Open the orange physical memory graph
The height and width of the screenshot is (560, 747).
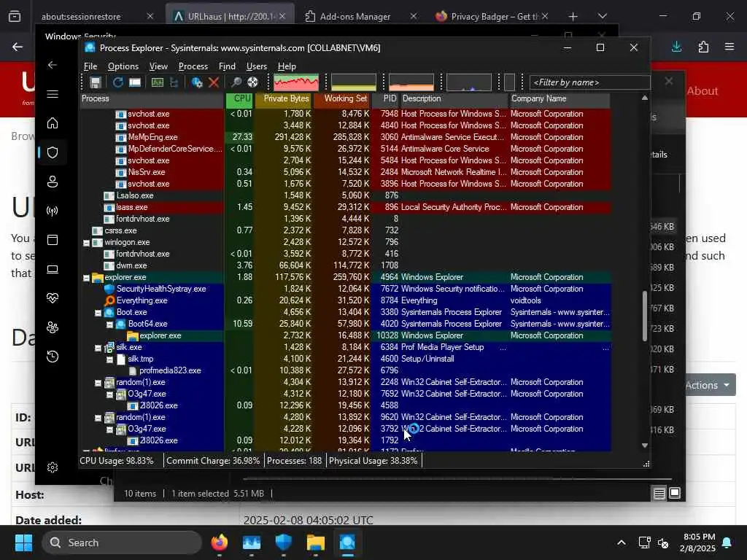click(x=411, y=82)
